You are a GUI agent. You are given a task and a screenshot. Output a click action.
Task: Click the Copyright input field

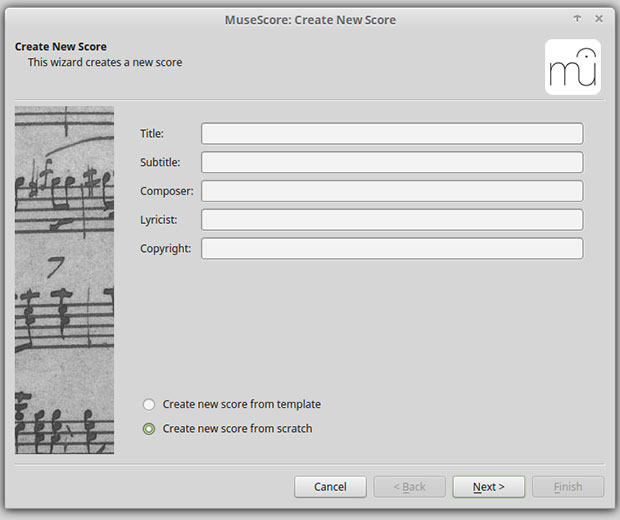392,248
